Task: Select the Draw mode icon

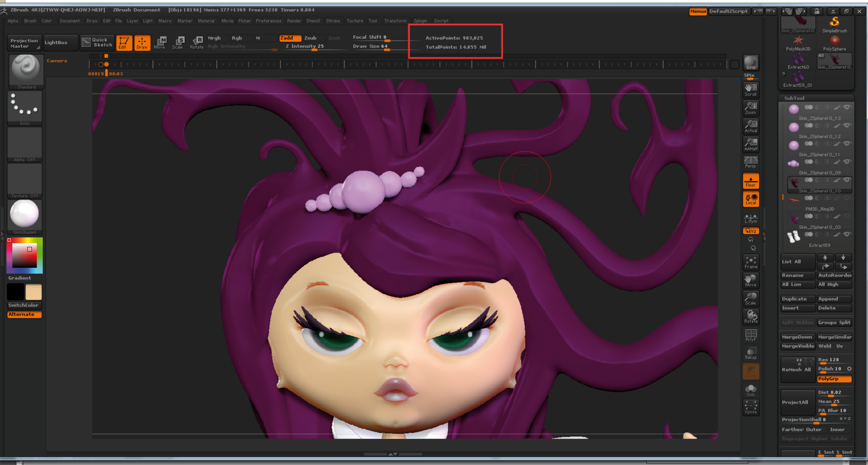Action: click(142, 43)
